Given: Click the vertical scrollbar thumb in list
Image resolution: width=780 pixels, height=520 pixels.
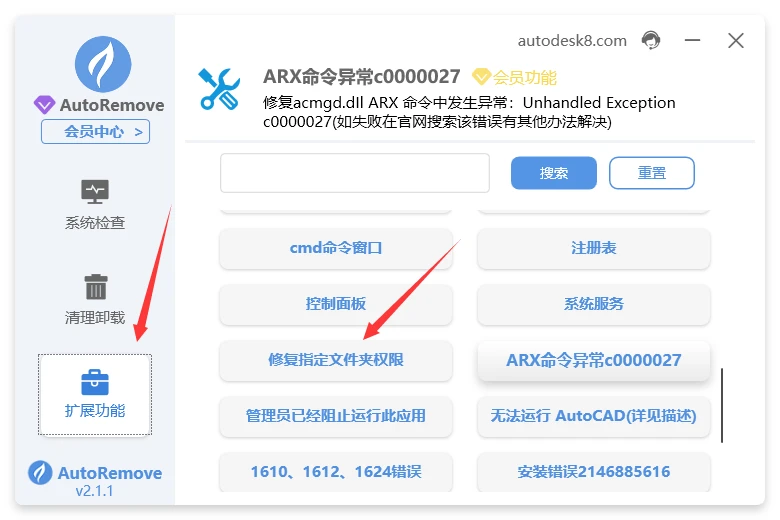Looking at the screenshot, I should pos(722,405).
